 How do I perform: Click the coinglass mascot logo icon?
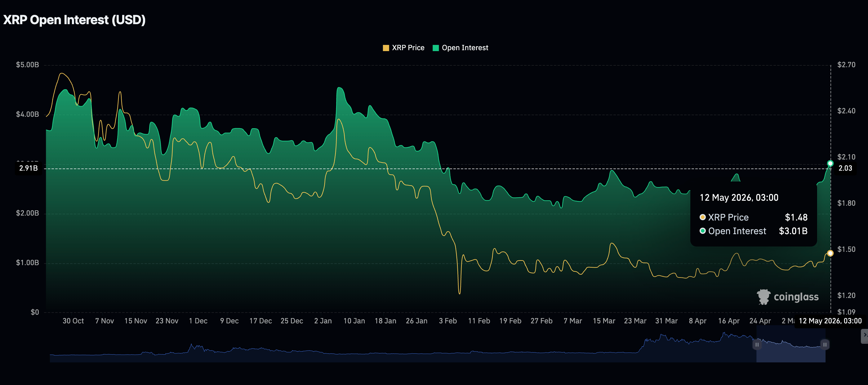(763, 297)
